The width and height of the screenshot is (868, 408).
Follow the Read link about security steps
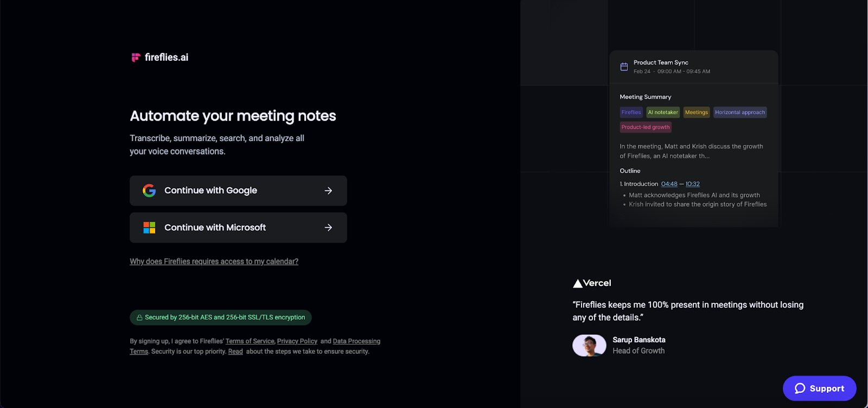point(235,352)
